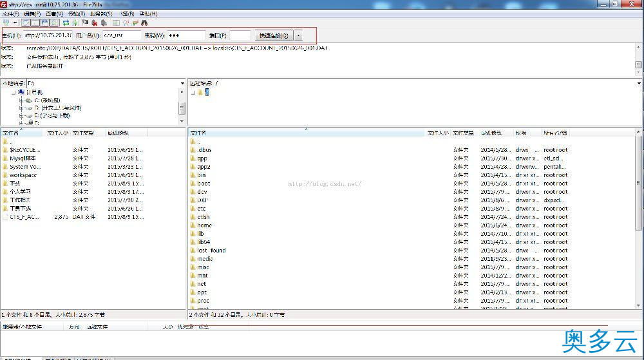
Task: Expand the D: drive tree node
Action: 21,108
